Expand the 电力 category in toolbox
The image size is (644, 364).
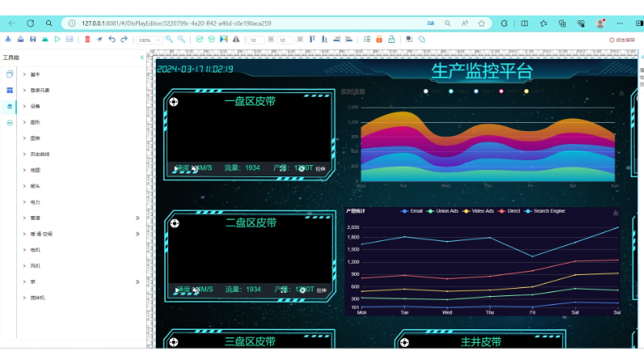(35, 202)
